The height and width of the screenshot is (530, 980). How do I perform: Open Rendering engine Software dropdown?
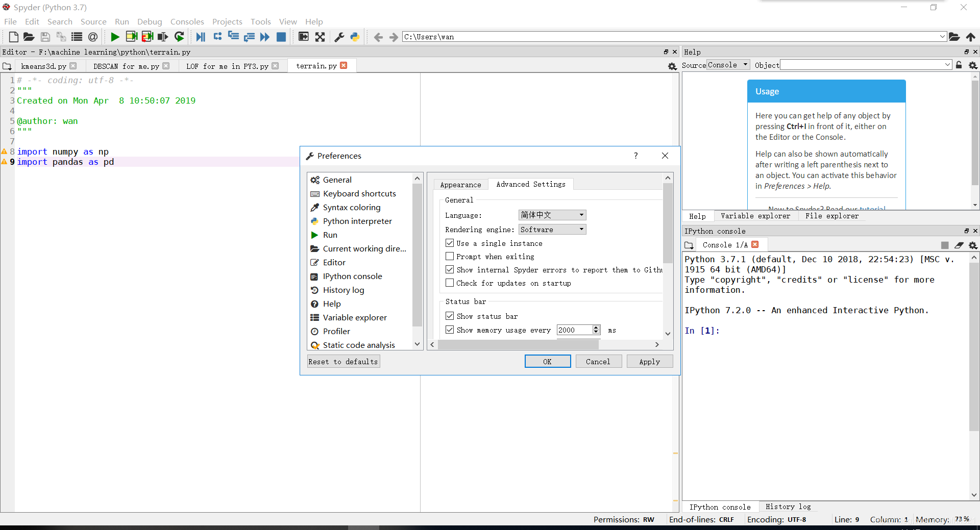552,230
